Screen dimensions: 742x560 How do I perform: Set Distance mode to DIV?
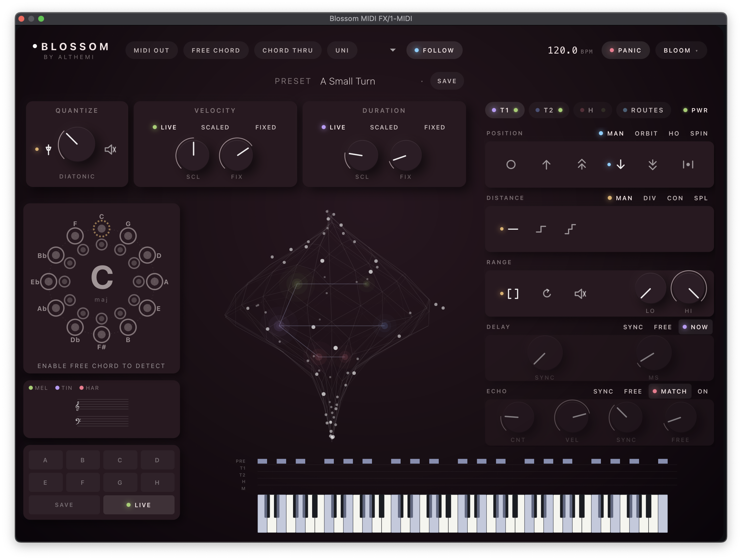(x=650, y=198)
